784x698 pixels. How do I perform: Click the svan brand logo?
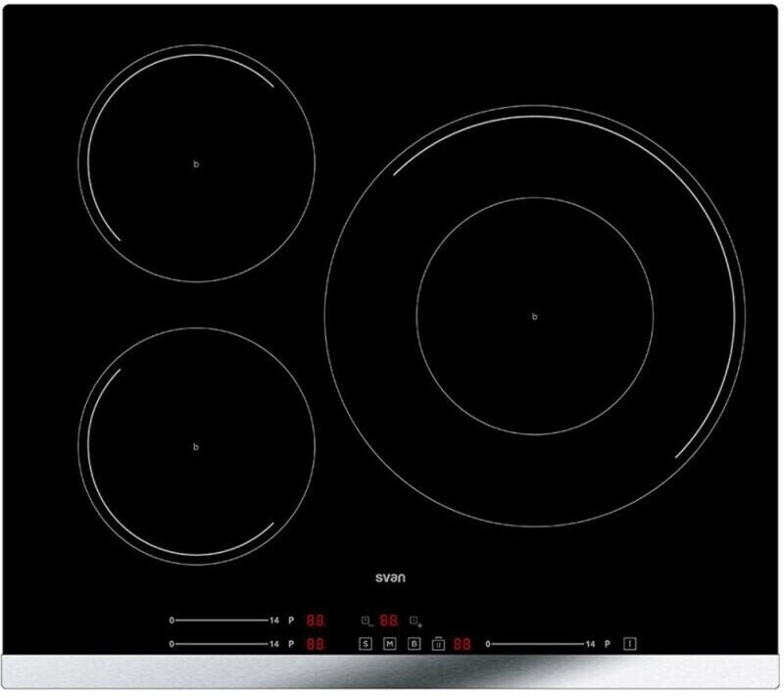click(391, 578)
